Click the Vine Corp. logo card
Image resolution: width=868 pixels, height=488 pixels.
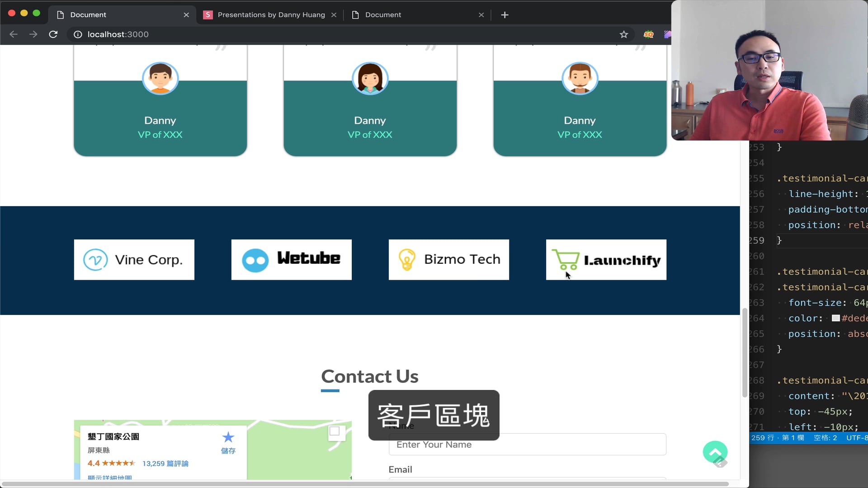pos(134,260)
